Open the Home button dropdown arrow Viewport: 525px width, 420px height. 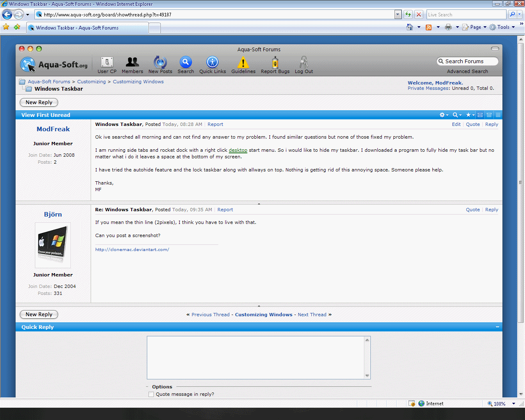pyautogui.click(x=419, y=27)
